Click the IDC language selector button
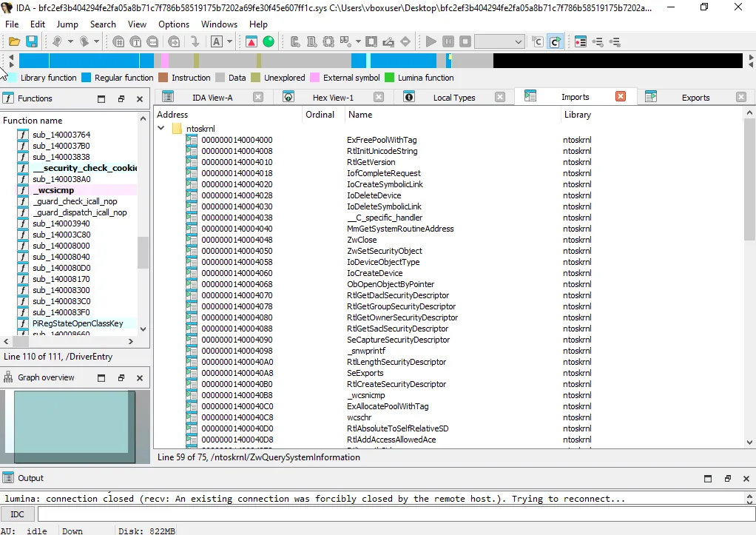 [17, 514]
